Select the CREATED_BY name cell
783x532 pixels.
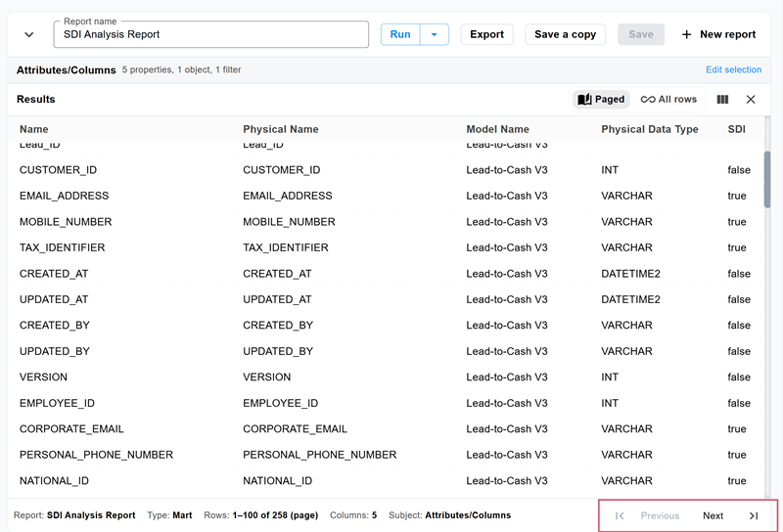[x=55, y=326]
